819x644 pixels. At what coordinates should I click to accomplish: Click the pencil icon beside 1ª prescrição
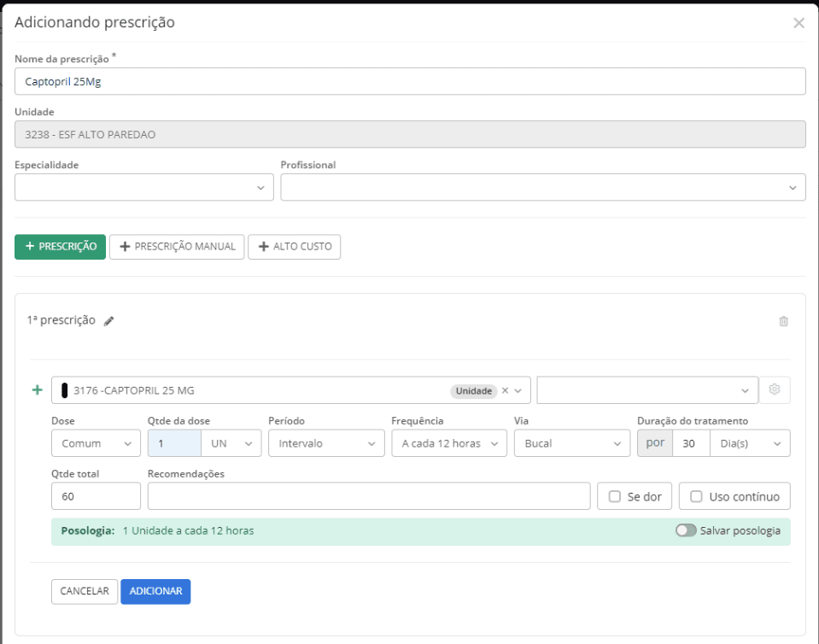pyautogui.click(x=108, y=321)
